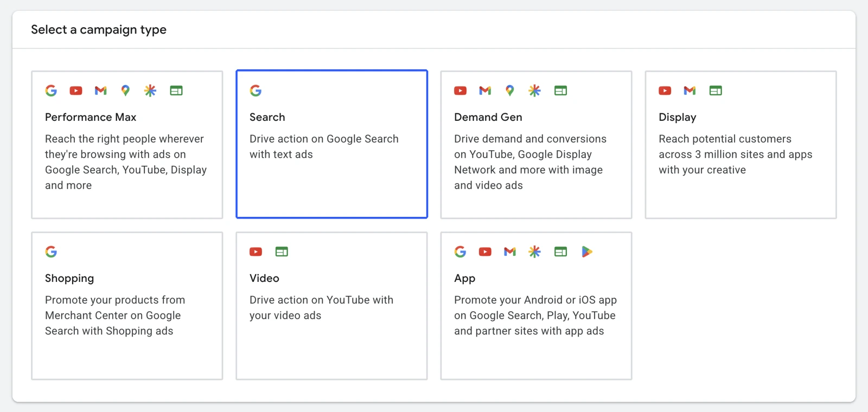Click text 'Drive action on YouTube with your video ads'

(322, 307)
